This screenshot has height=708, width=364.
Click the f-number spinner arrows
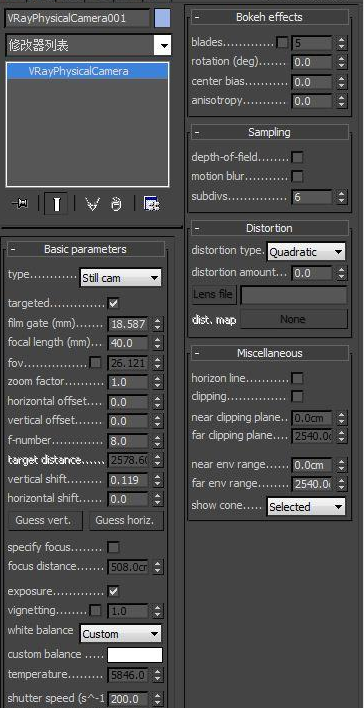157,441
